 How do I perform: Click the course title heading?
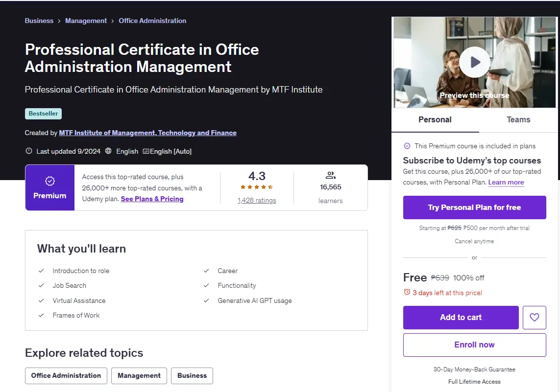point(142,58)
